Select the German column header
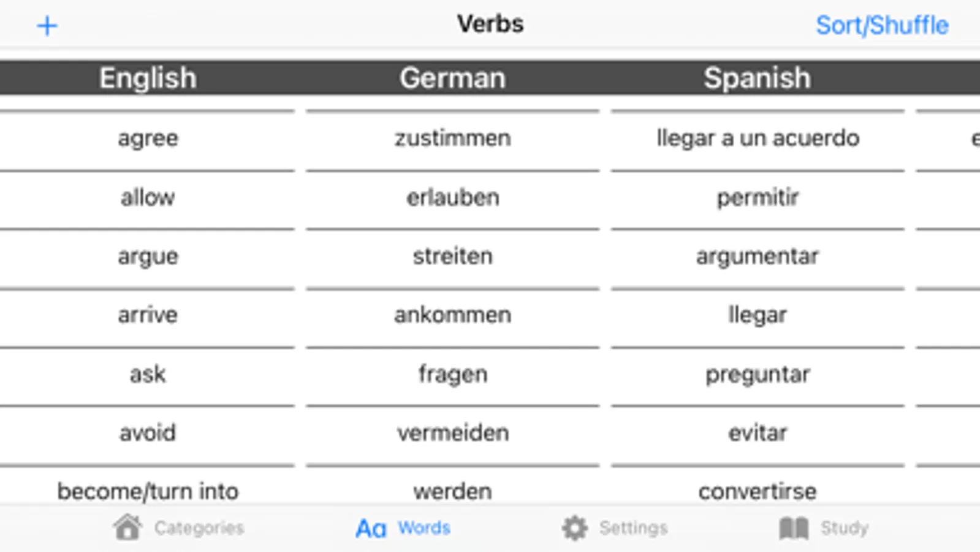 pyautogui.click(x=452, y=78)
